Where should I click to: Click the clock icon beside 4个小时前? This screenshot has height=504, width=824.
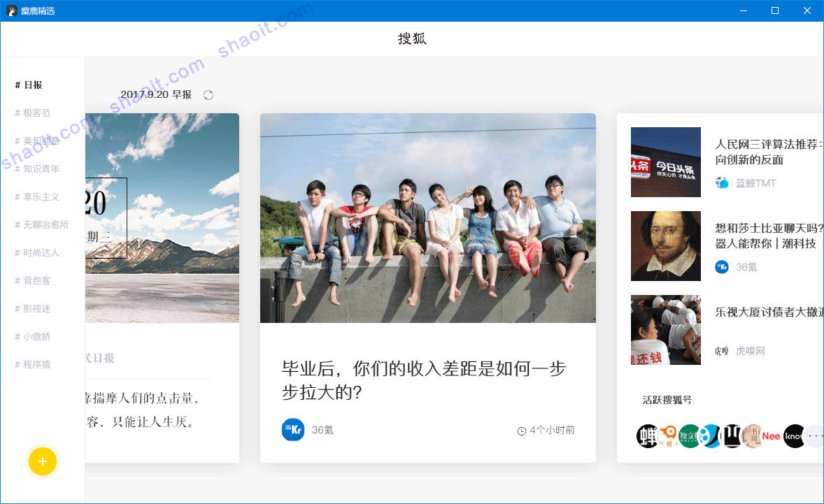522,431
